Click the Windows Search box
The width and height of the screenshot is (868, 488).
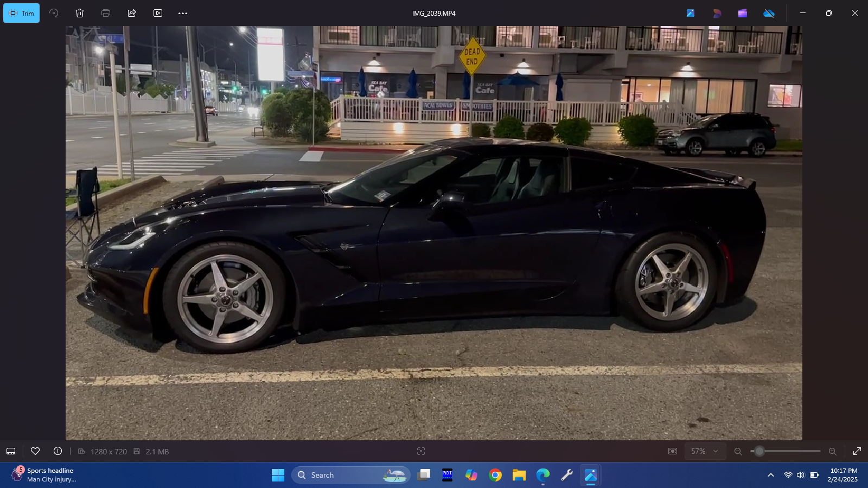tap(350, 474)
